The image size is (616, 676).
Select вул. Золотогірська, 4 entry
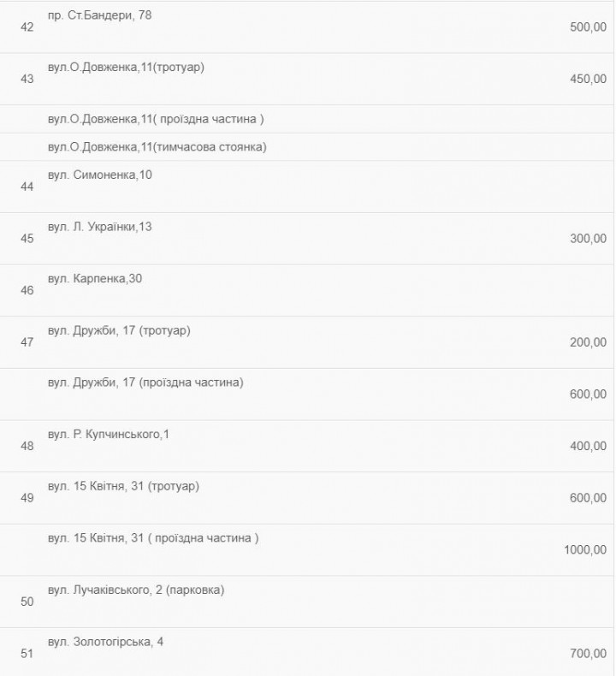point(105,642)
